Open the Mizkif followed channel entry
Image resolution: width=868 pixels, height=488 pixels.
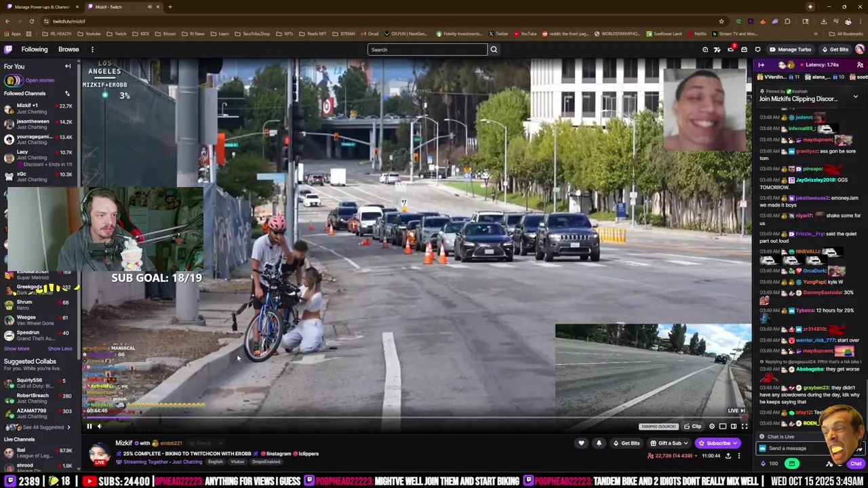39,108
